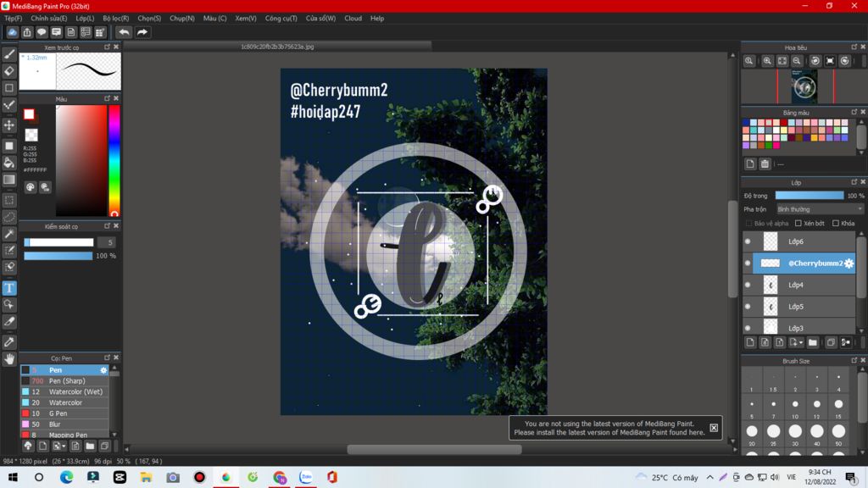This screenshot has width=868, height=488.
Task: Select the Eraser tool
Action: (x=9, y=71)
